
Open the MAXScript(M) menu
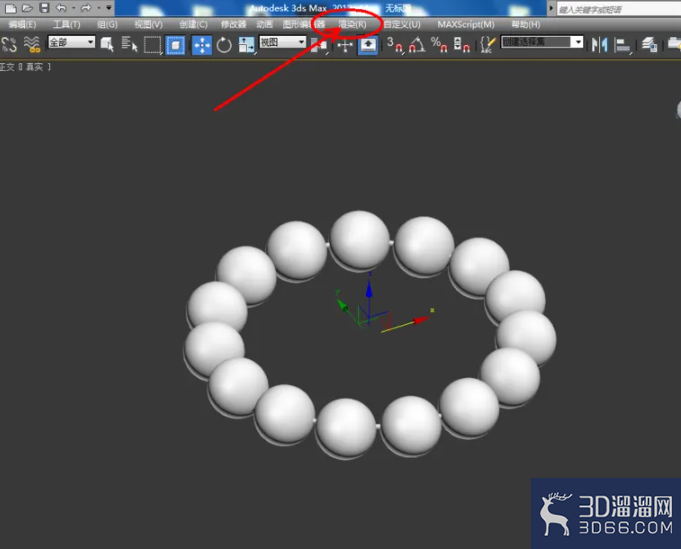click(466, 24)
